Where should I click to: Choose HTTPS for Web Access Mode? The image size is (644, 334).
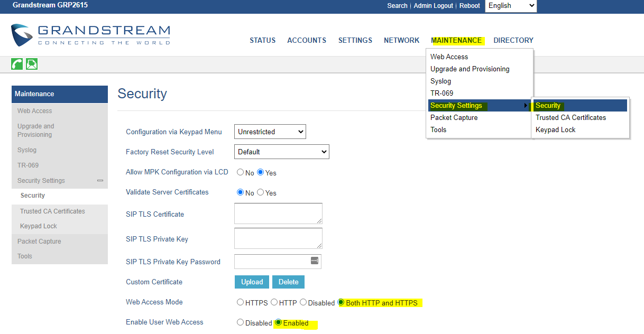(x=240, y=302)
